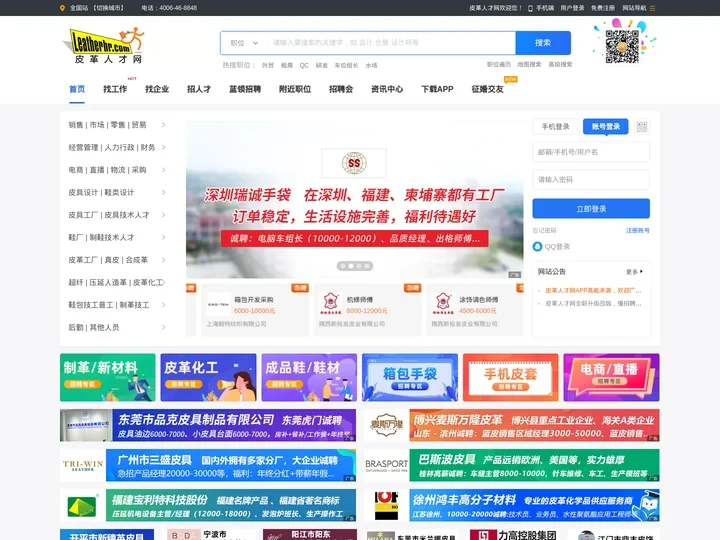Click 注册账号 link

coord(638,231)
